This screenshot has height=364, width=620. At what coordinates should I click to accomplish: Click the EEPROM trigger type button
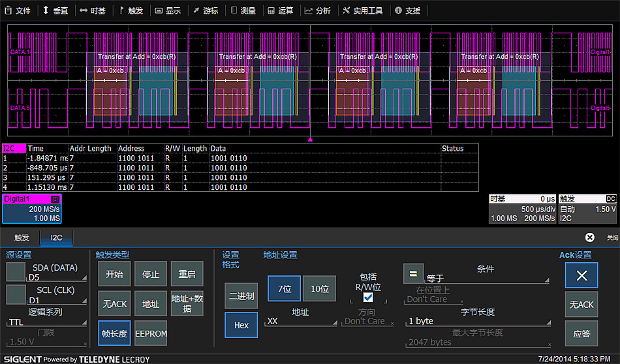151,333
